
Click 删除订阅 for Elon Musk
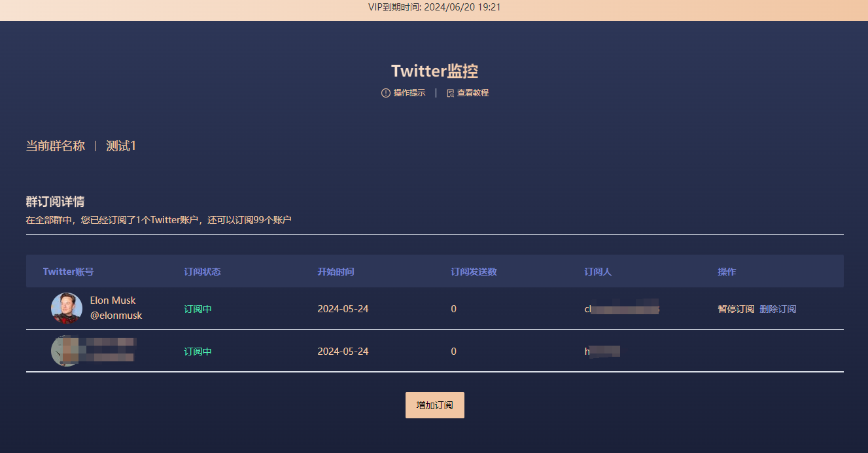(x=778, y=309)
